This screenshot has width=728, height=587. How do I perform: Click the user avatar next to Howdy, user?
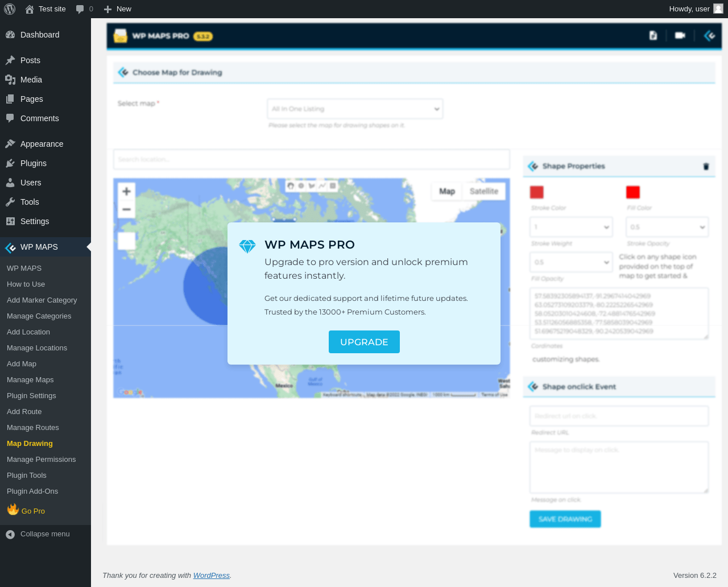[718, 9]
